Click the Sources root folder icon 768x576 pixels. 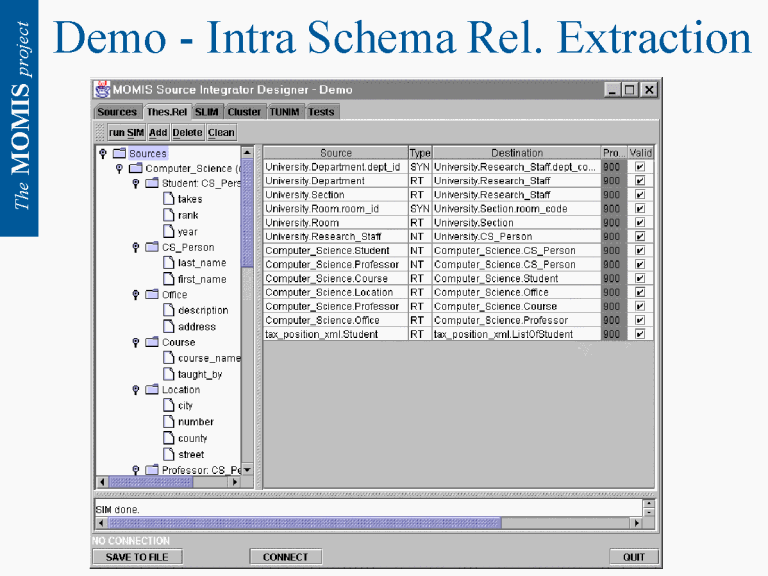click(x=119, y=153)
